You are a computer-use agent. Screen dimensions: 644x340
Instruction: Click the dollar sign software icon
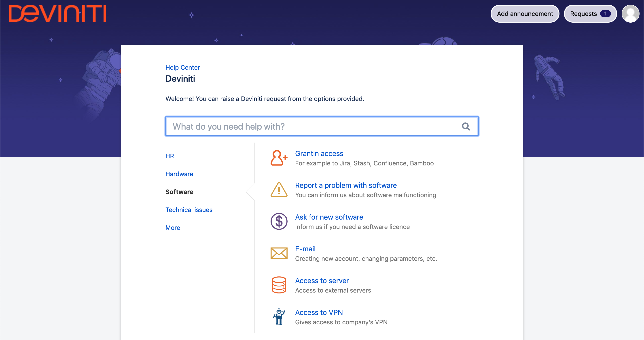coord(279,221)
